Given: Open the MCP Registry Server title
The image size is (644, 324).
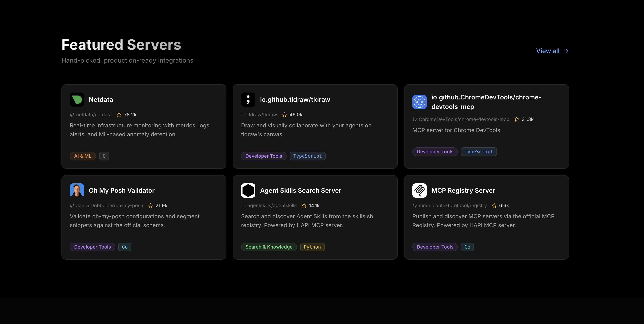Looking at the screenshot, I should pos(463,191).
